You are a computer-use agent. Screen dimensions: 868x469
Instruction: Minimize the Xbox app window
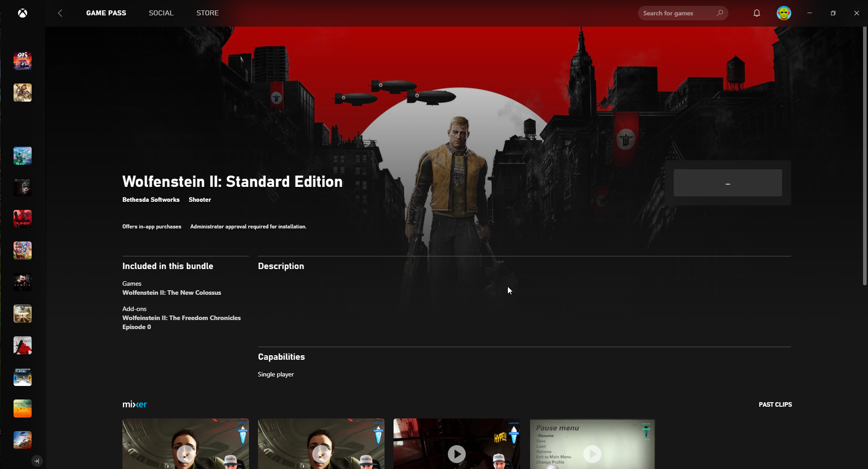[x=810, y=13]
